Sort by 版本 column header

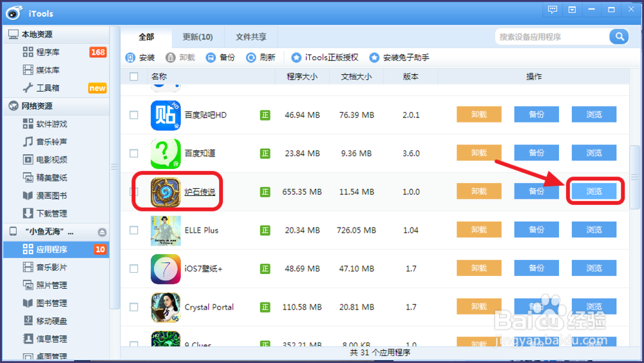411,77
